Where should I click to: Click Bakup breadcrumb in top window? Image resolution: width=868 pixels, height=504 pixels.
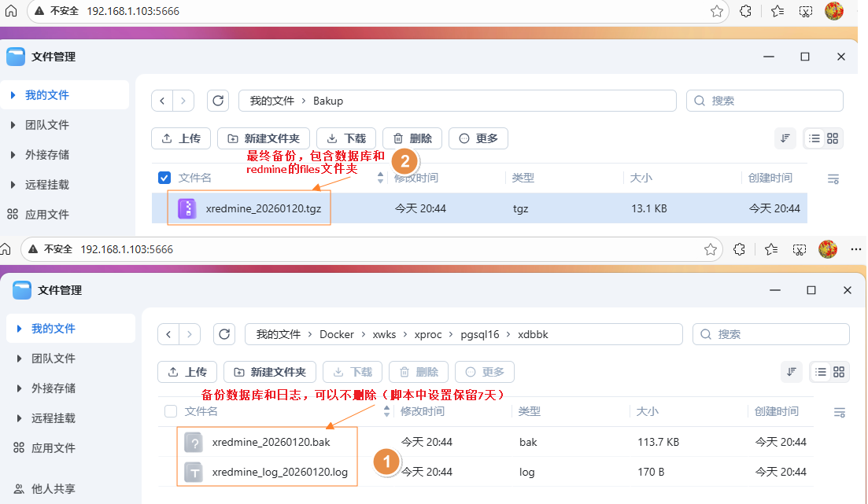[x=328, y=101]
